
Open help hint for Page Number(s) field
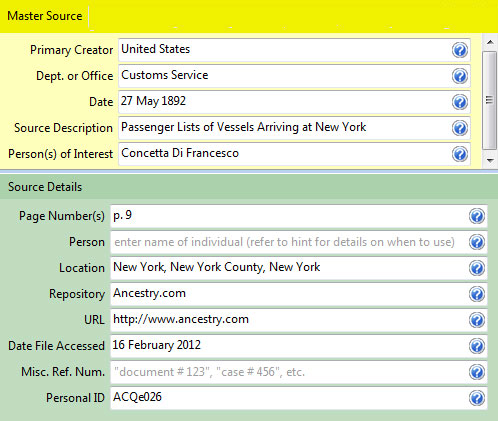[x=477, y=216]
